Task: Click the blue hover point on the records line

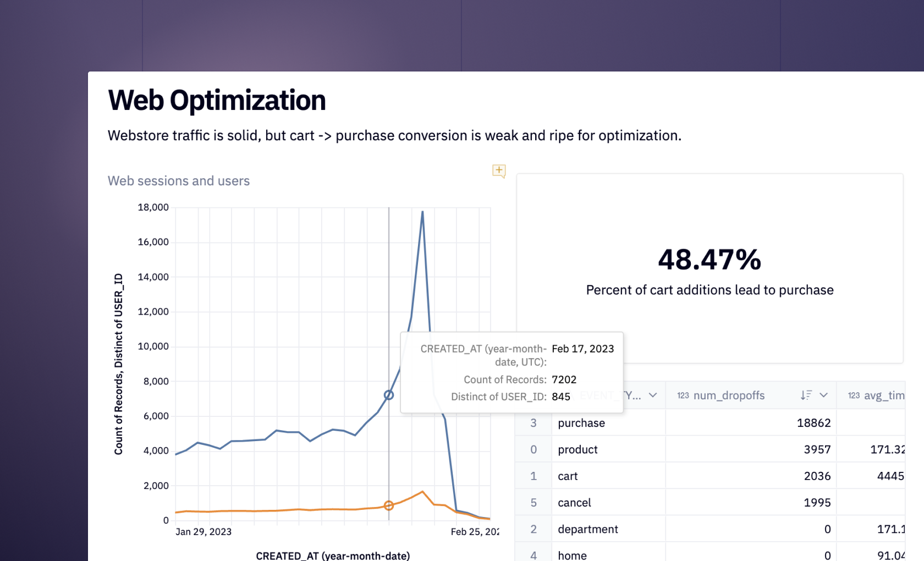Action: 389,395
